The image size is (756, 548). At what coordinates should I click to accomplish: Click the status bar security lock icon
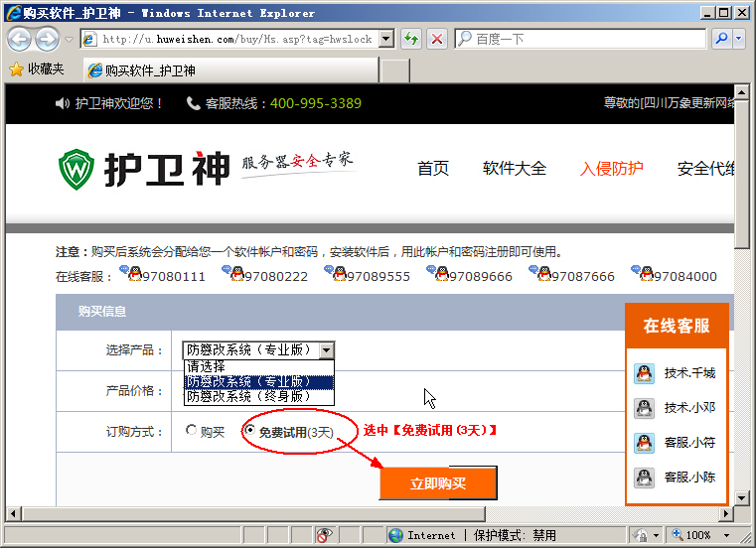tap(641, 535)
